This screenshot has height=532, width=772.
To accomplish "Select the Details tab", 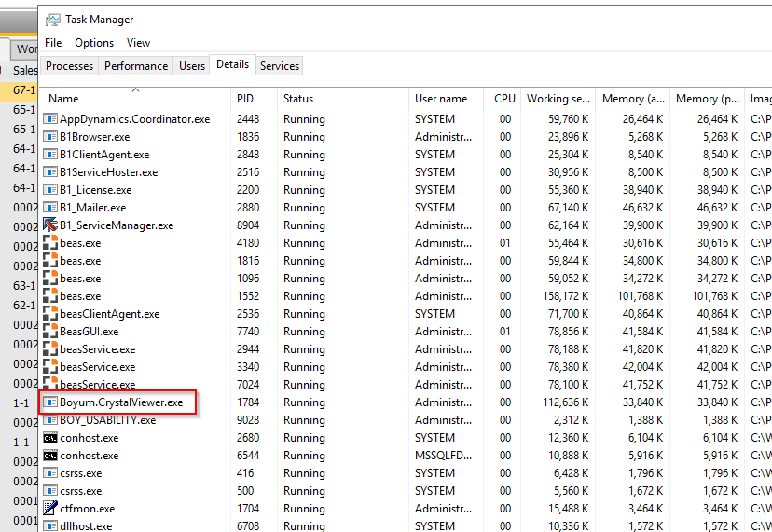I will [x=233, y=64].
